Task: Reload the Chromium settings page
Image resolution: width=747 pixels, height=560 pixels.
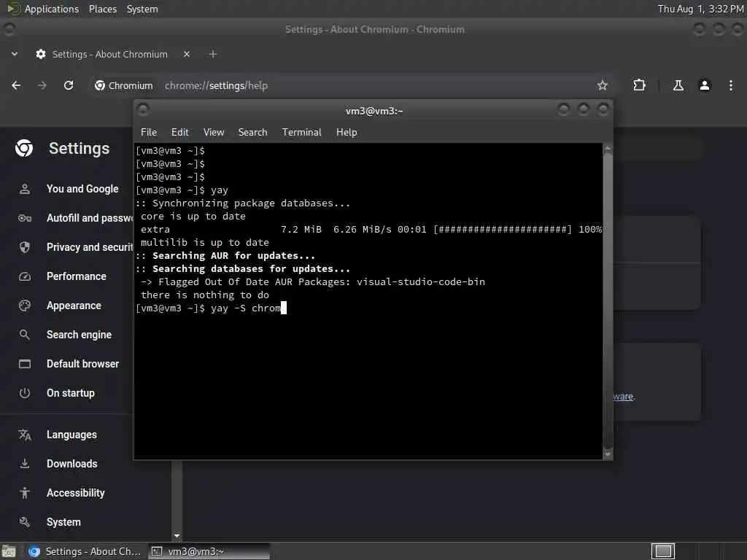Action: 69,85
